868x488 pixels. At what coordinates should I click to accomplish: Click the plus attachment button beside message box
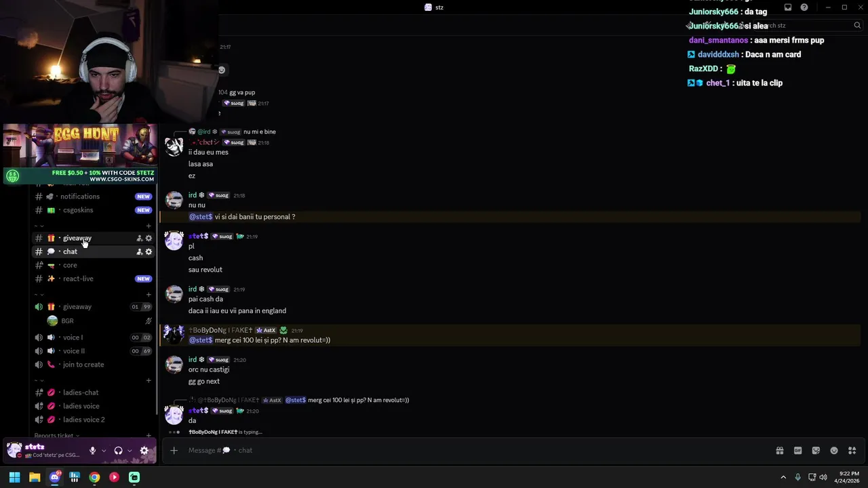point(174,450)
